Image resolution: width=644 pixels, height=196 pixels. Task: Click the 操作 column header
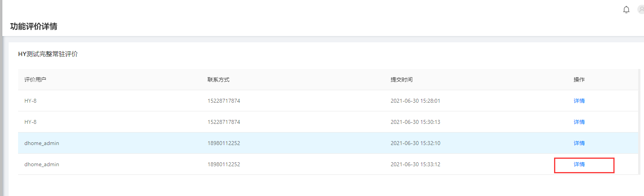[579, 80]
